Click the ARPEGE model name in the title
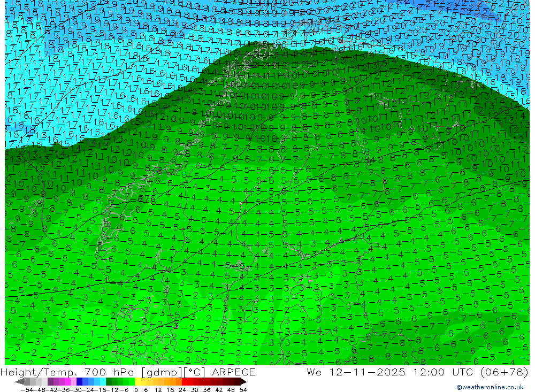The width and height of the screenshot is (535, 392). click(x=234, y=372)
